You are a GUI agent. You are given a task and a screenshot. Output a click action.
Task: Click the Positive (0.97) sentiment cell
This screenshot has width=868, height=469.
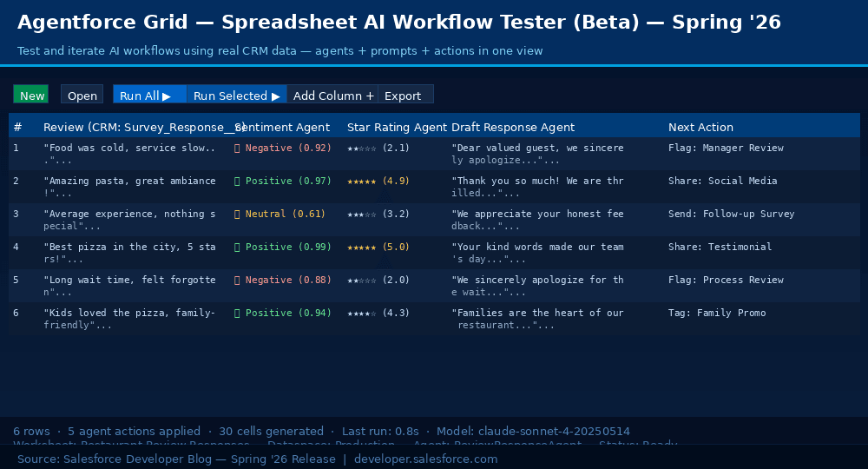284,182
